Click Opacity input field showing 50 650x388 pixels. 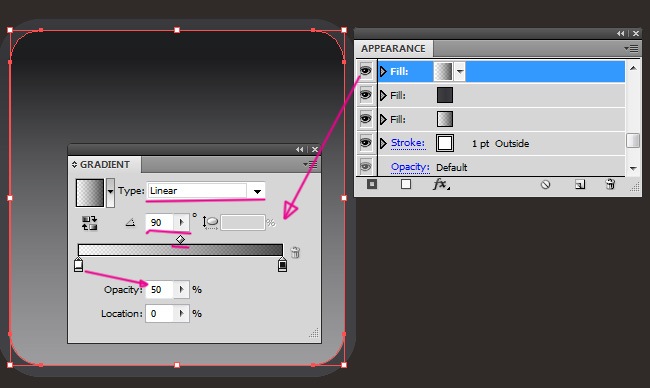(160, 289)
